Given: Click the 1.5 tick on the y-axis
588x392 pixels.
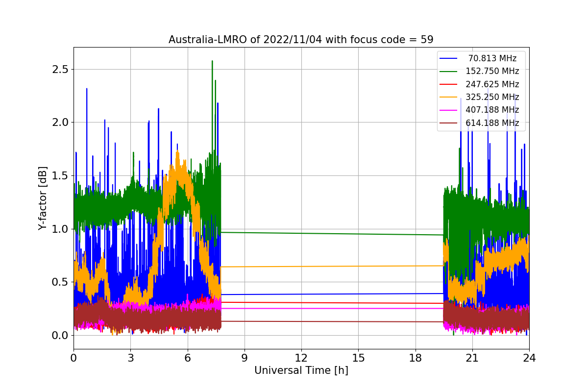Looking at the screenshot, I should click(x=60, y=176).
